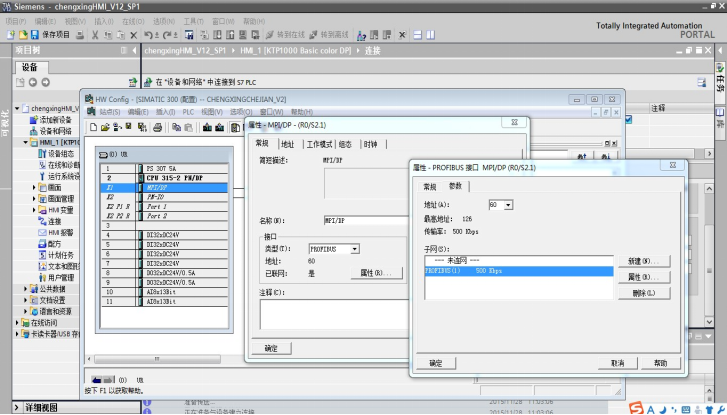Open the 地址 address dropdown in PROFIBUS dialog

[x=509, y=205]
